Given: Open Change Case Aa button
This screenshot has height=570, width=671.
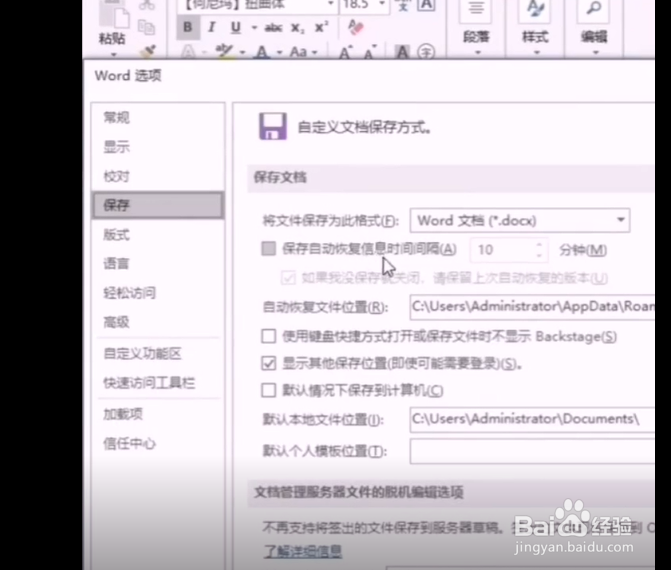Looking at the screenshot, I should [x=299, y=52].
